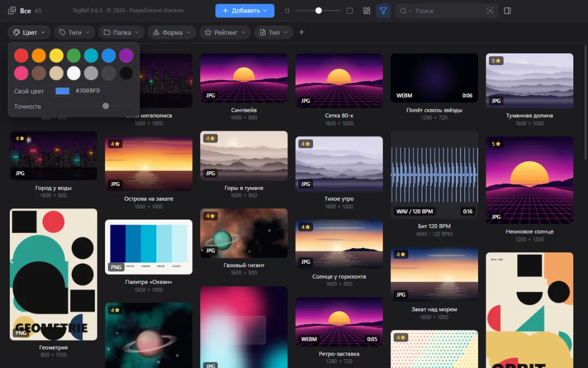The width and height of the screenshot is (588, 368).
Task: Select the yellow color swatch
Action: click(x=56, y=56)
